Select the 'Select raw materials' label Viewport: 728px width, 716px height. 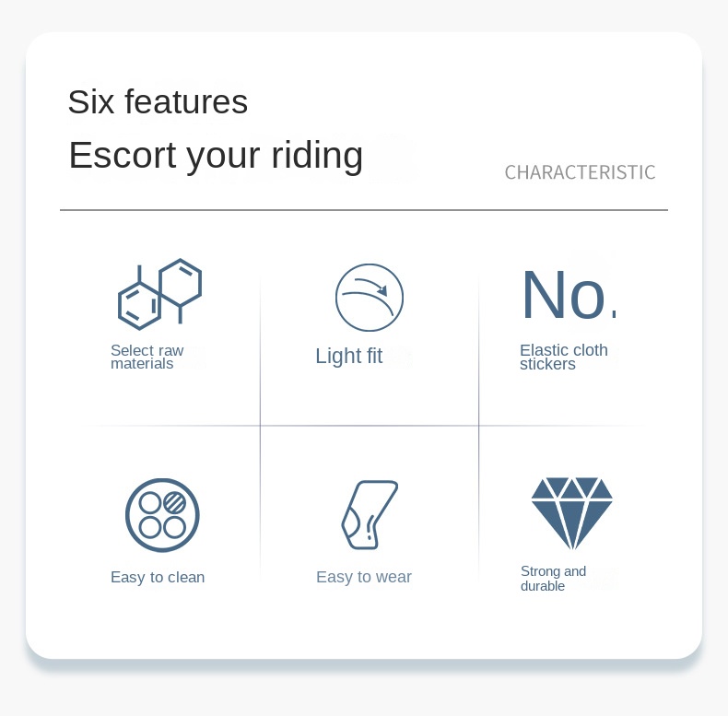point(147,357)
